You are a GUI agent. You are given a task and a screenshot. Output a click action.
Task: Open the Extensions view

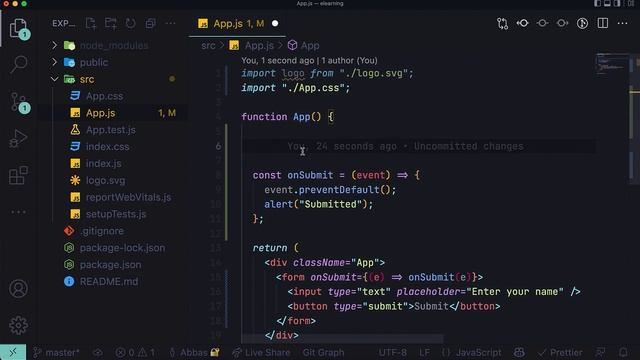(18, 176)
